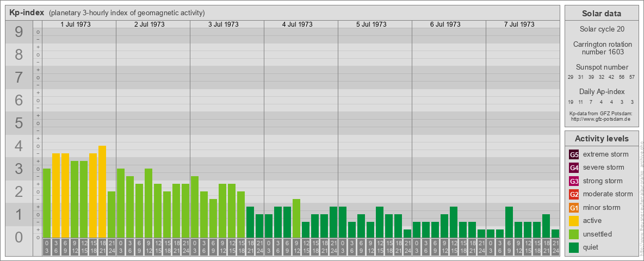Click the 0-3 time label under 1 Jul
Viewport: 644px width, 261px height.
tap(47, 248)
